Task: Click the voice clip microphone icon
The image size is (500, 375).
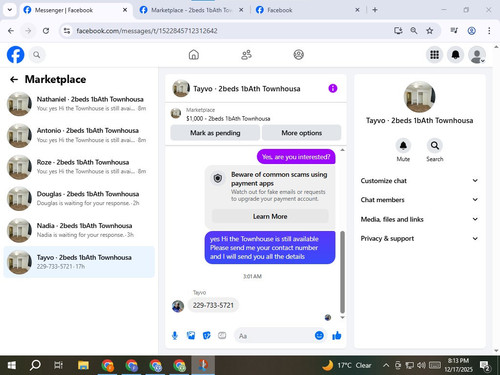Action: (175, 335)
